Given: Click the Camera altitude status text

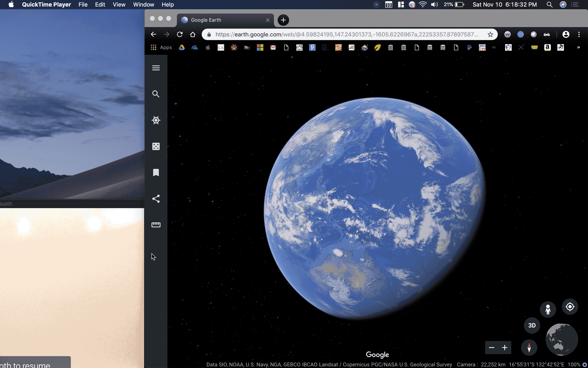Looking at the screenshot, I should pyautogui.click(x=481, y=365).
